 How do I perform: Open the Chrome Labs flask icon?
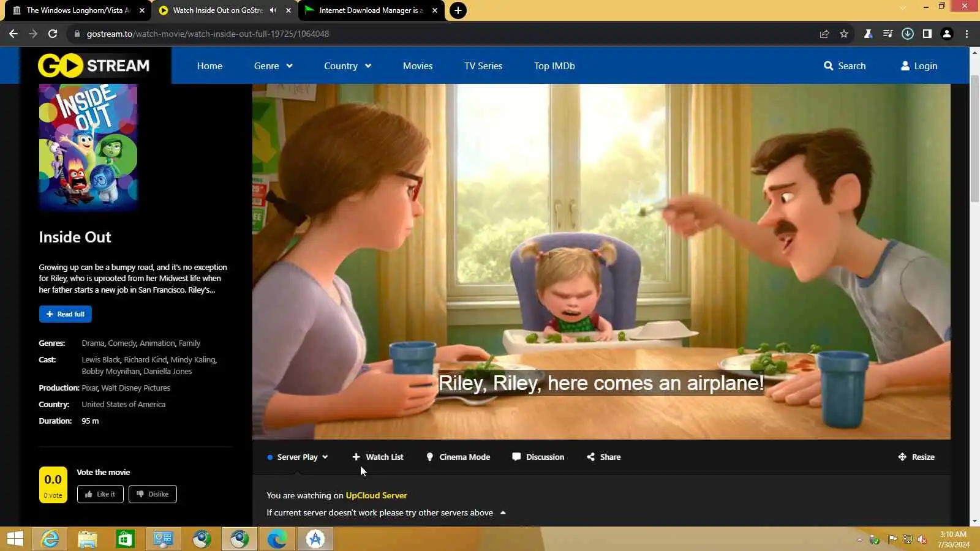pos(868,34)
